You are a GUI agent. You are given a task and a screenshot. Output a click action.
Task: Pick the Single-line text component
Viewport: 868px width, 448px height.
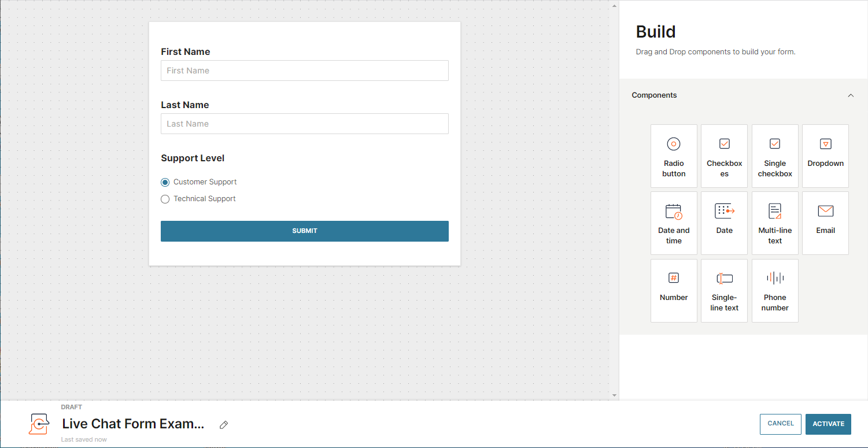[724, 290]
